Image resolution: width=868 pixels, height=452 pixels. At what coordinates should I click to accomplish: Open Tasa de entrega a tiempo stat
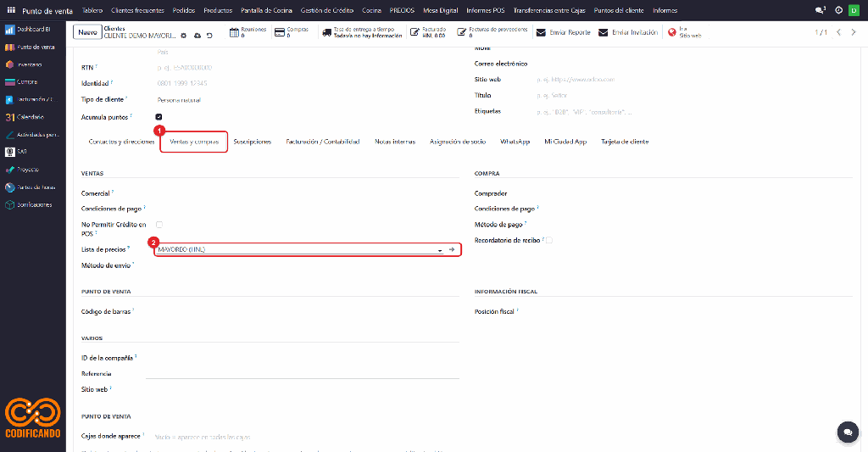pyautogui.click(x=363, y=32)
